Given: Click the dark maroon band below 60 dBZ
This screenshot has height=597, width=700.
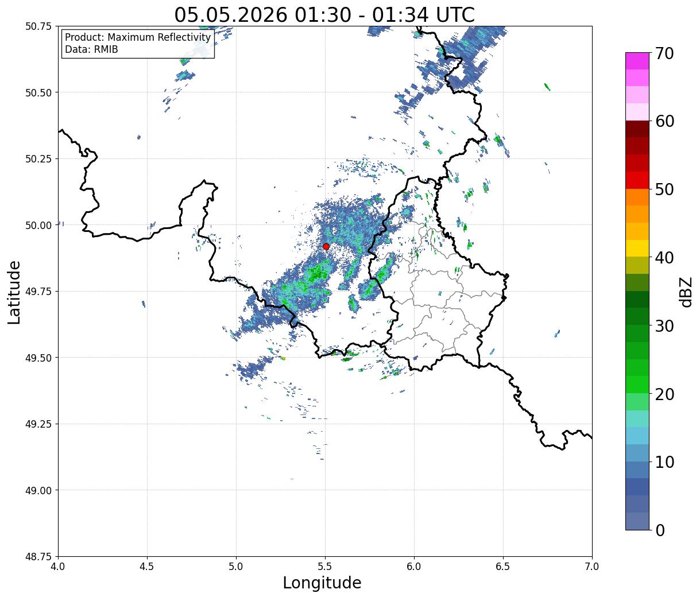Looking at the screenshot, I should click(637, 129).
